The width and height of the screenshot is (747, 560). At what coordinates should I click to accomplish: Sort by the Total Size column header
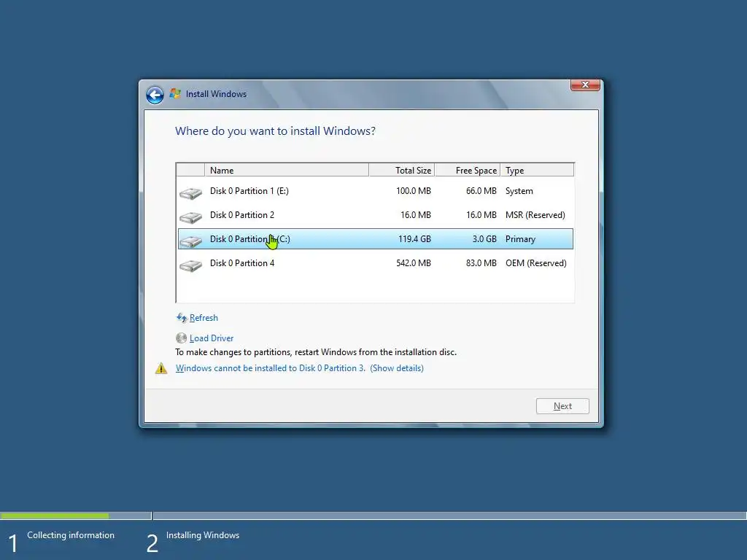click(402, 170)
